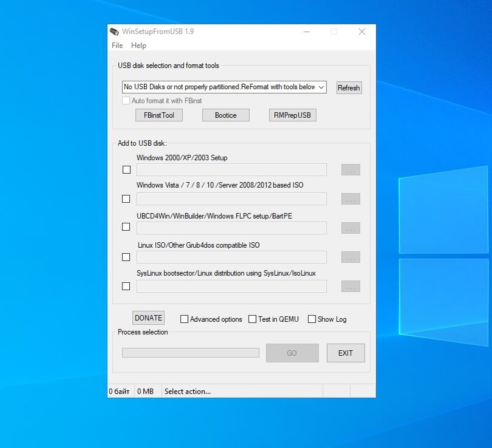Click the Linux ISO/Grub4dos path field
This screenshot has height=448, width=492.
coord(232,257)
